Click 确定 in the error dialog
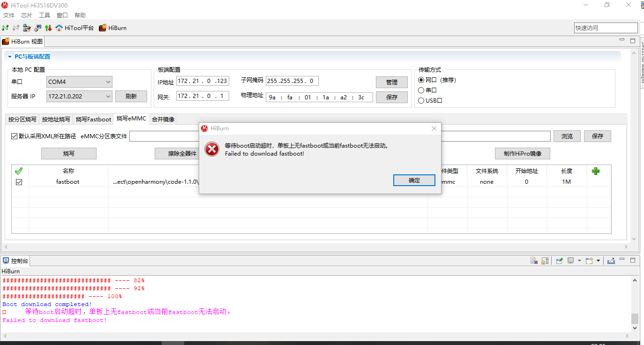Screen dimensions: 644x345 tap(414, 180)
